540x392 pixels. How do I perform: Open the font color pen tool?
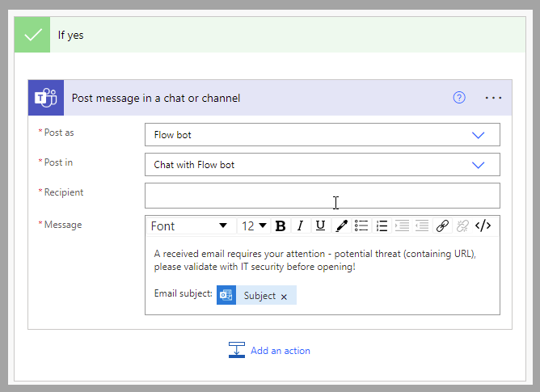pos(341,226)
